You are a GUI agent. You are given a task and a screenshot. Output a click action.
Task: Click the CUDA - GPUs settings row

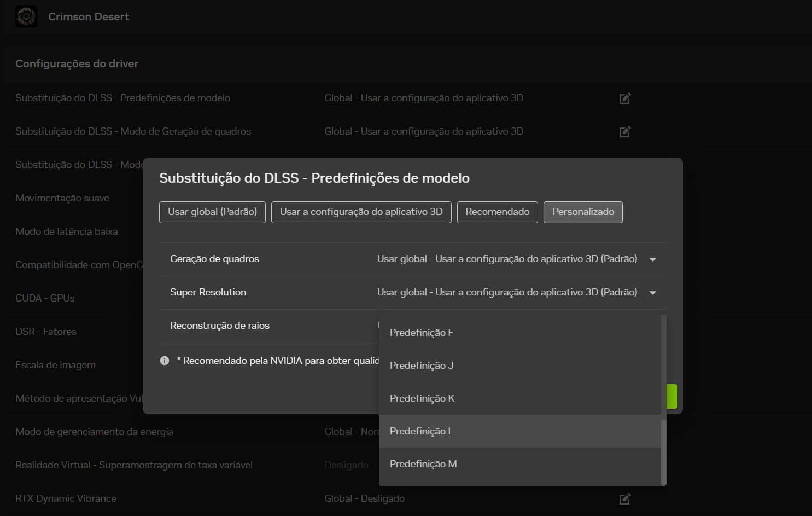tap(44, 298)
